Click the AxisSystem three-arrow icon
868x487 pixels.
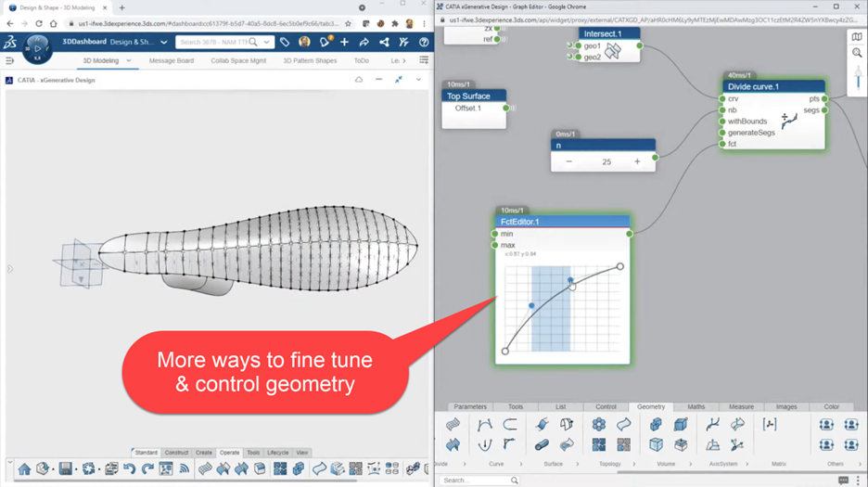pos(736,445)
